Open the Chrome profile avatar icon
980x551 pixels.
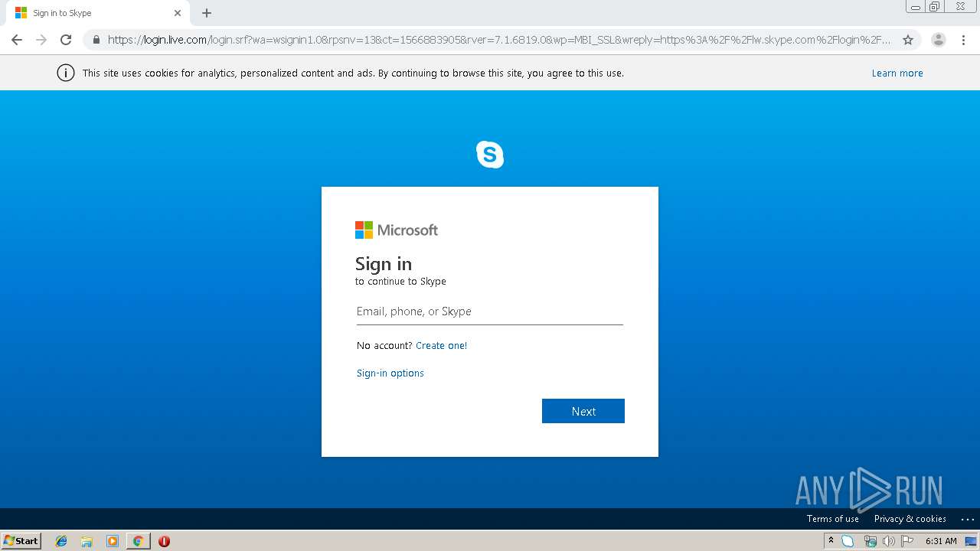939,40
